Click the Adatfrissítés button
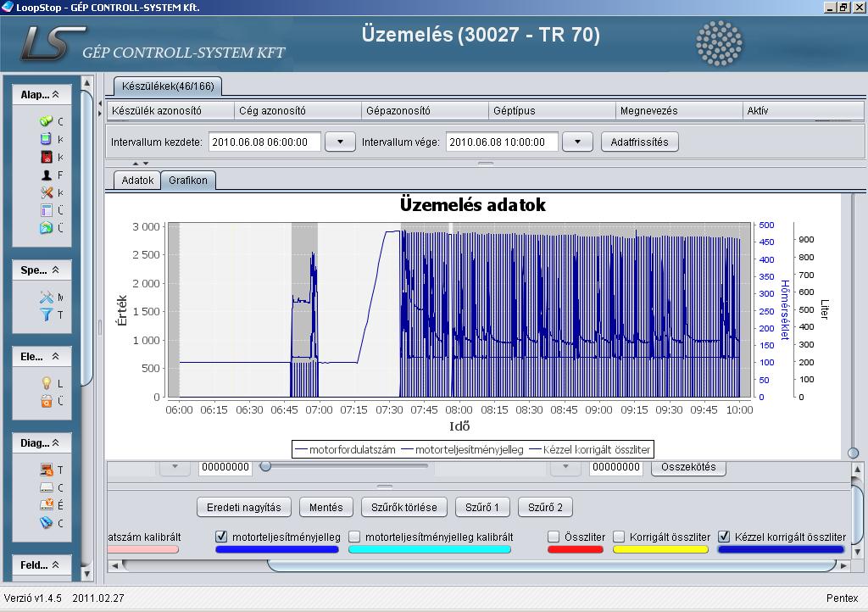868x612 pixels. pos(639,142)
